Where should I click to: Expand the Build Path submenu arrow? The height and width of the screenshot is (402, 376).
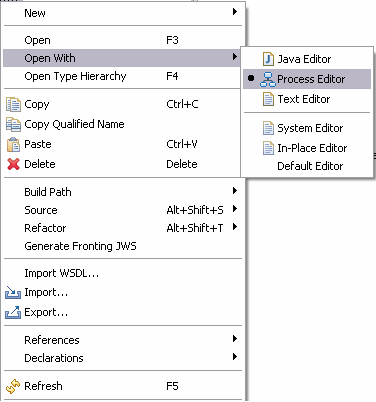235,191
